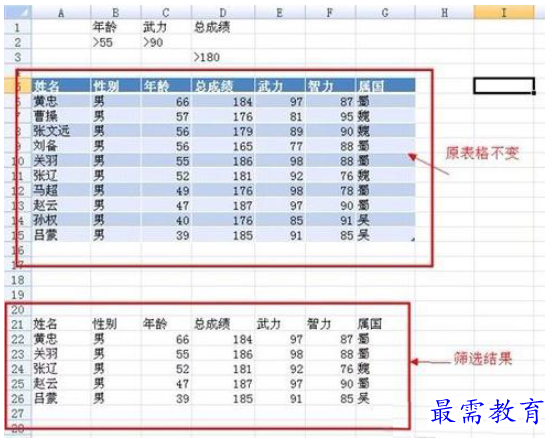
Task: Click the '>180' criteria cell
Action: (223, 57)
